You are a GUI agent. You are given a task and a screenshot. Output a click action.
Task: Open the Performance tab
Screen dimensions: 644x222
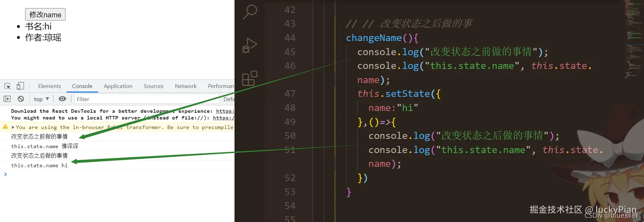[x=221, y=86]
